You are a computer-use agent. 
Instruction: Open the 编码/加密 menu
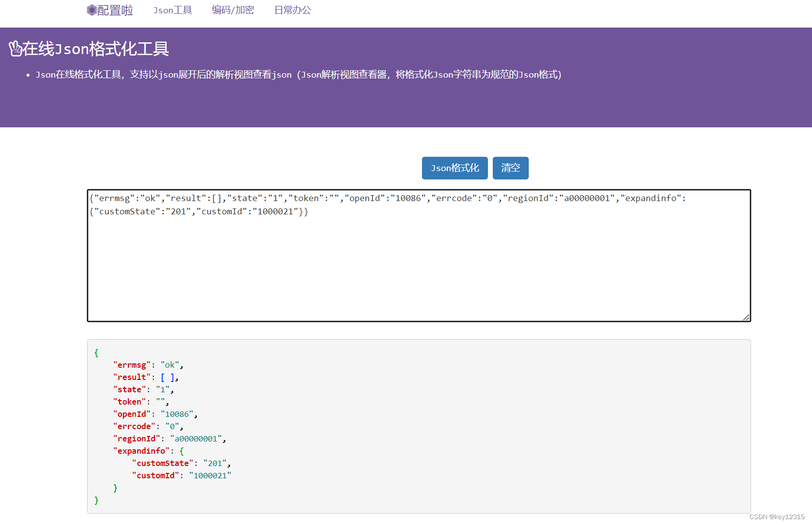(x=233, y=10)
